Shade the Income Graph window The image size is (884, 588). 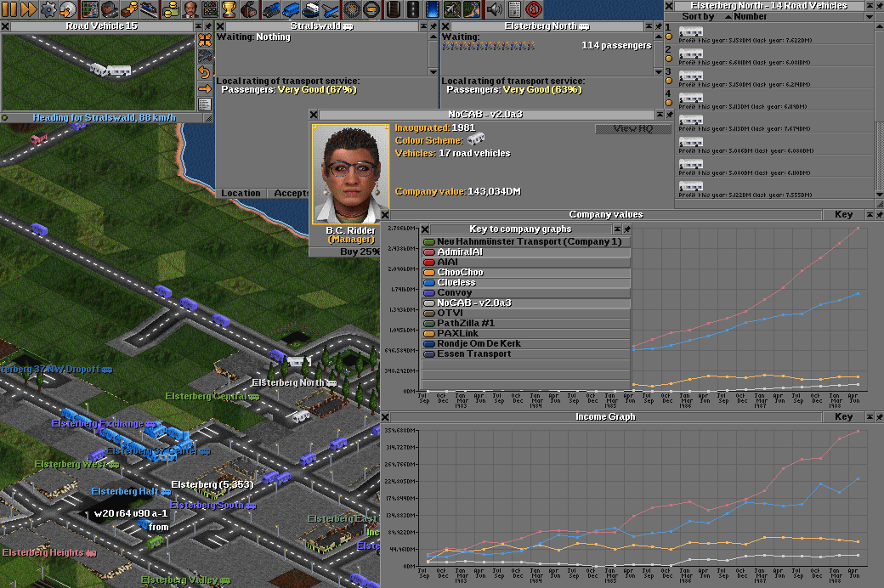pos(870,417)
